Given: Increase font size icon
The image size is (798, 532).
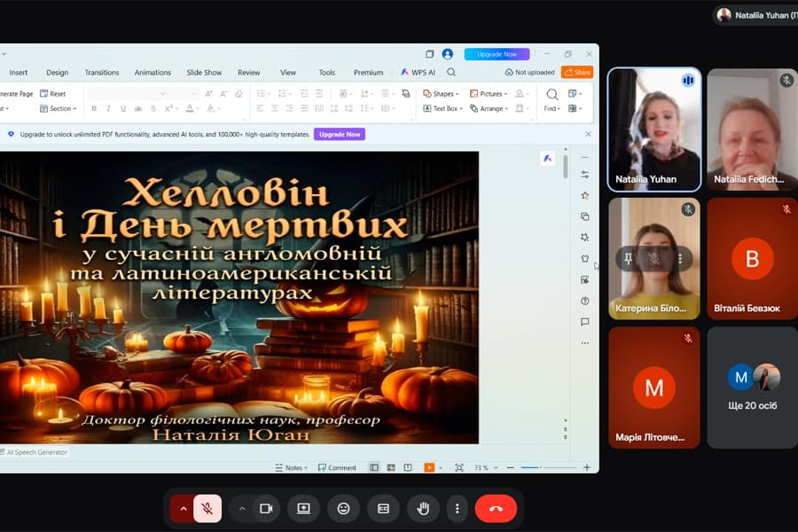Looking at the screenshot, I should [208, 94].
